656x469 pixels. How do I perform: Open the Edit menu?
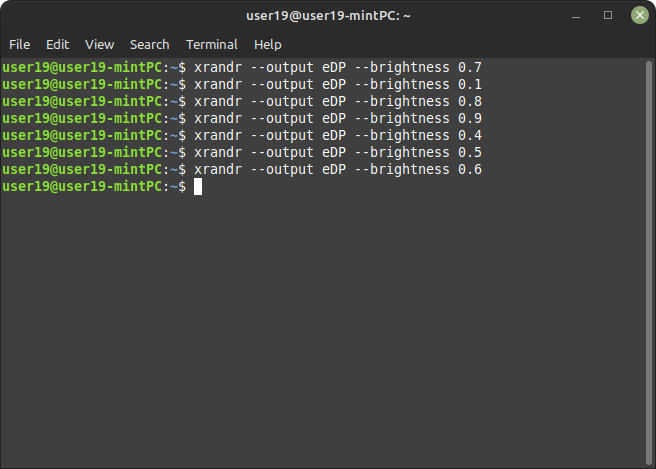pos(58,44)
